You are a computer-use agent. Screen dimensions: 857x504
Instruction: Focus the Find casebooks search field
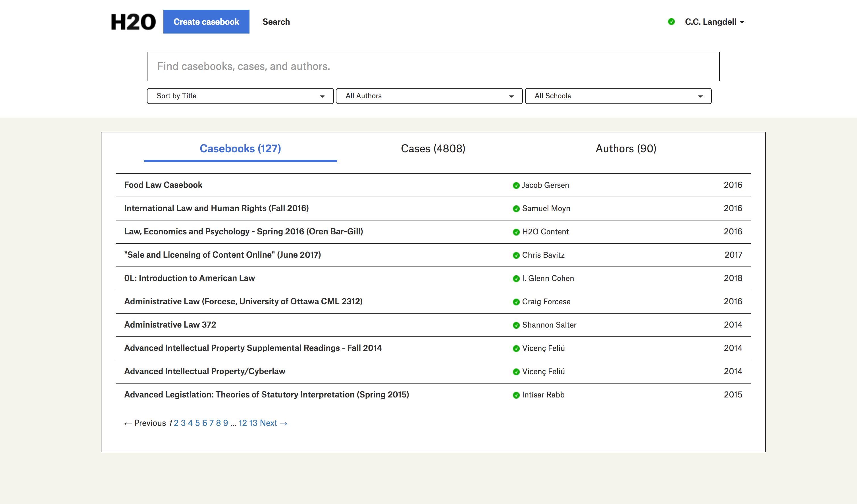coord(433,66)
